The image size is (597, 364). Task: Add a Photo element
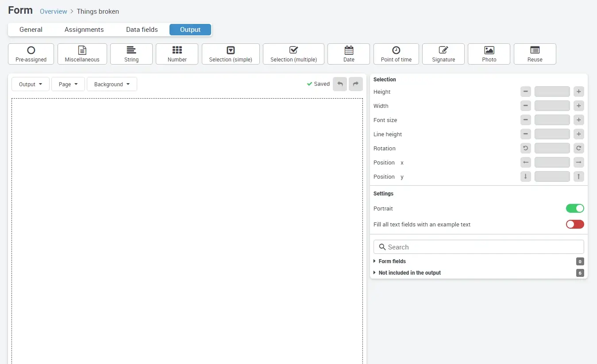coord(489,54)
